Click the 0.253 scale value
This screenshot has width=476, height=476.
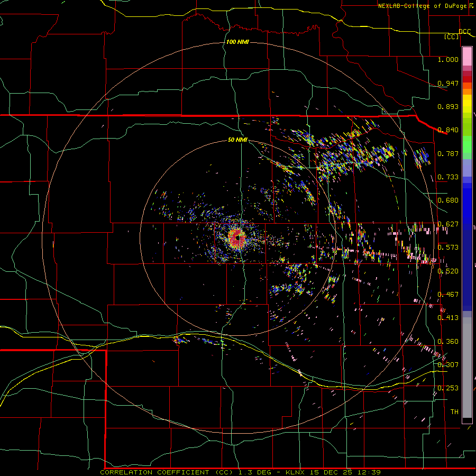448,388
